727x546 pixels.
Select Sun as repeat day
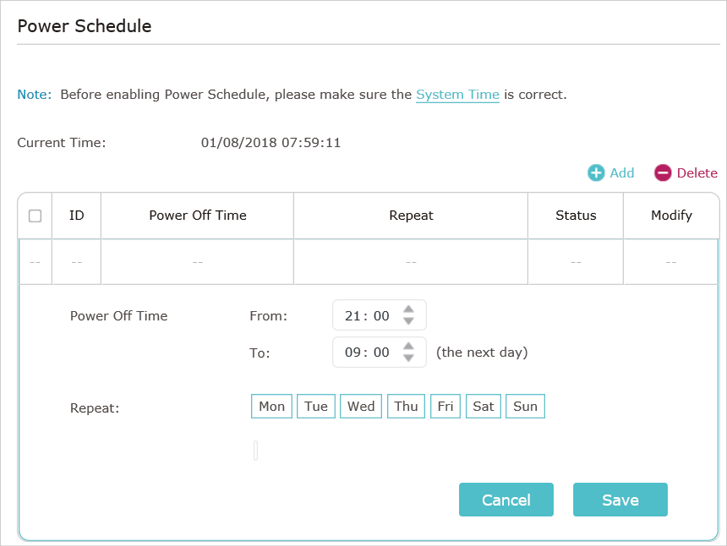click(525, 406)
